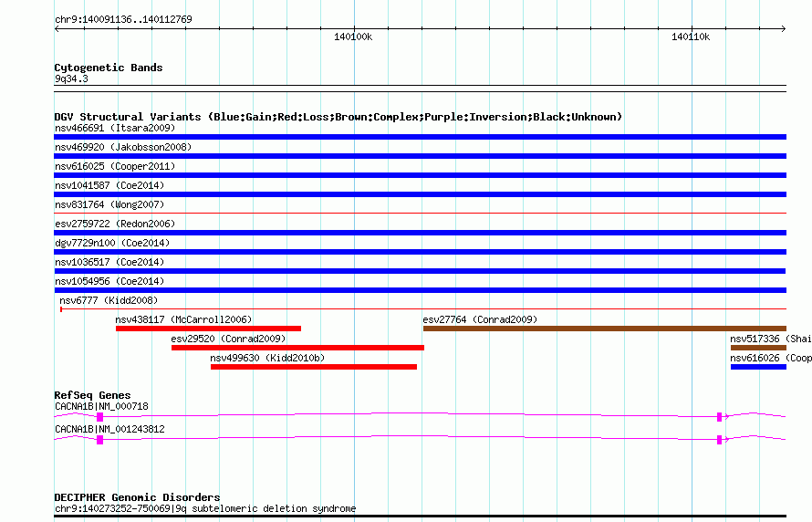Click the thick black DECIPHER disorder bar
Image resolution: width=812 pixels, height=522 pixels.
coord(420,517)
